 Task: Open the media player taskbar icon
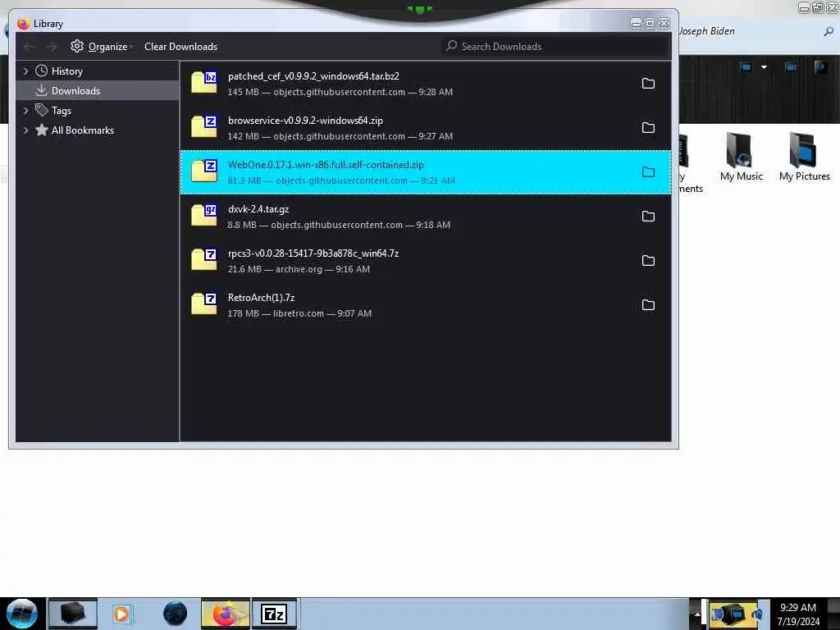tap(121, 614)
